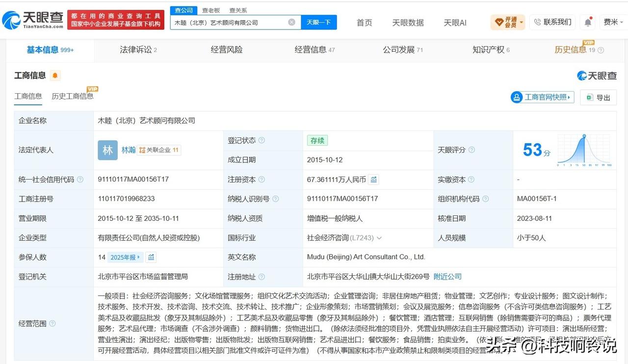628x364 pixels.
Task: Click help icon next to 统一社会信用代码
Action: pyautogui.click(x=80, y=180)
